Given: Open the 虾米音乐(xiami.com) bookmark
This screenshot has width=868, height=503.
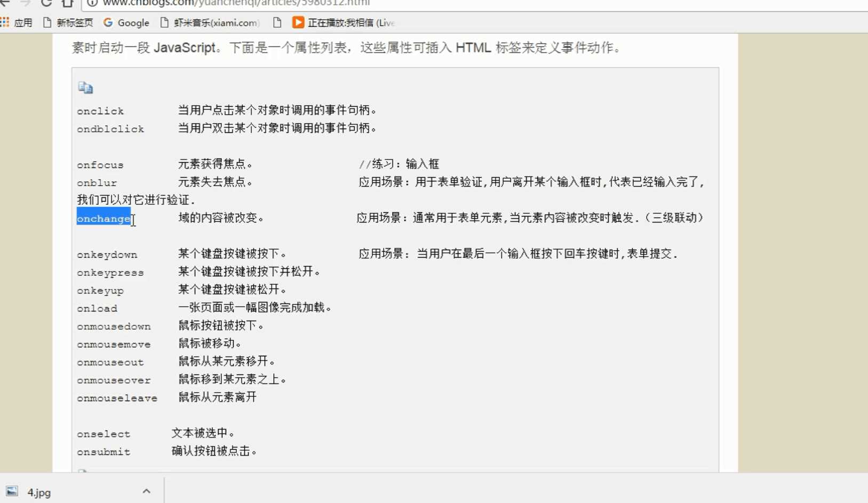Looking at the screenshot, I should [210, 22].
